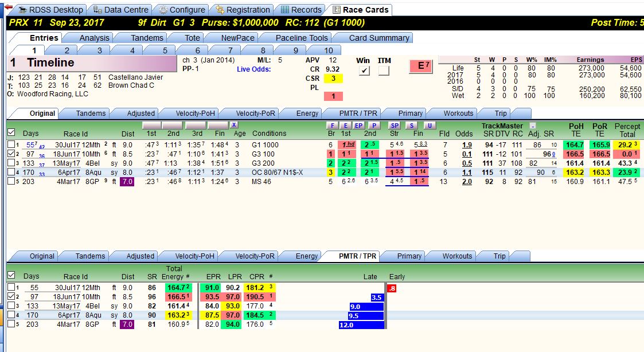Click the 2.0 odds link for 4Mar17

pyautogui.click(x=467, y=182)
